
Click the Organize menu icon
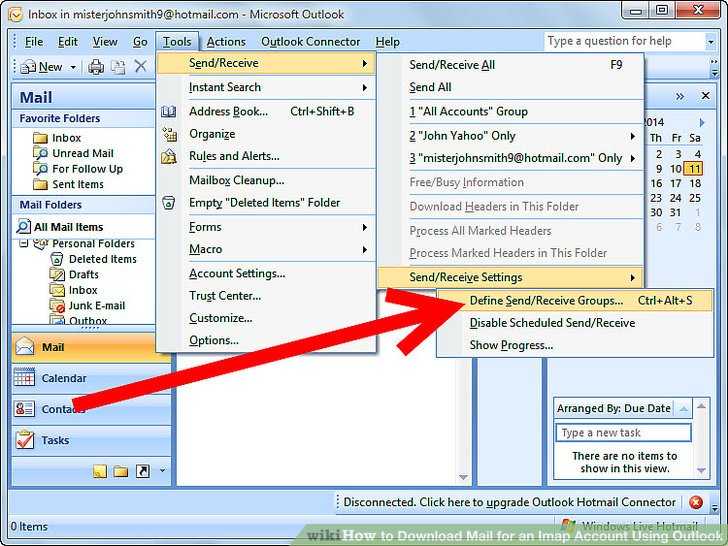[x=169, y=134]
